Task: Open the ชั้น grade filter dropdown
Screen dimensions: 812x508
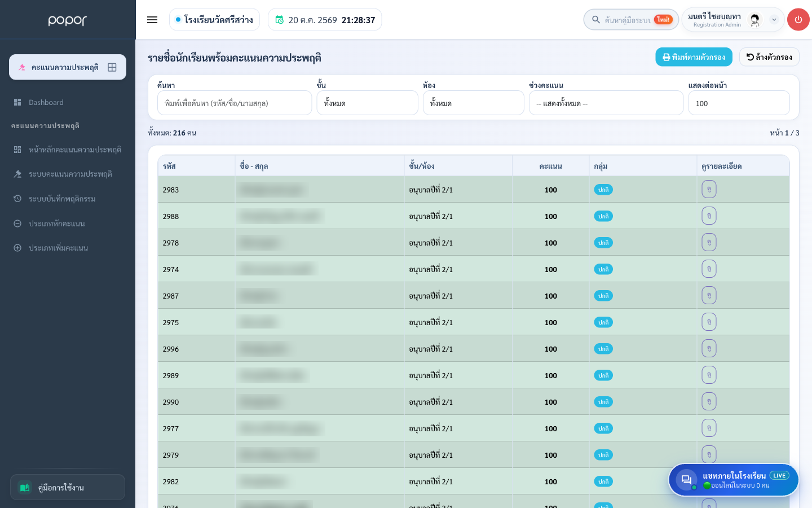Action: (x=367, y=103)
